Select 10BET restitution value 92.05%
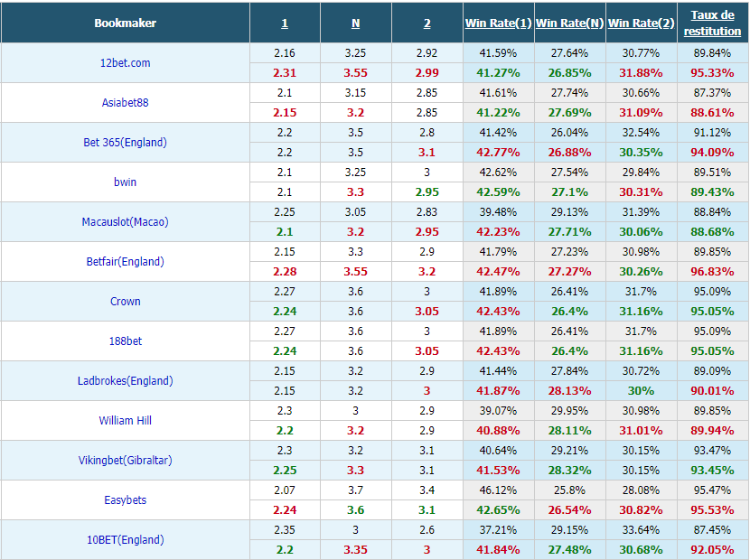Viewport: 750px width, 560px height. click(x=712, y=549)
